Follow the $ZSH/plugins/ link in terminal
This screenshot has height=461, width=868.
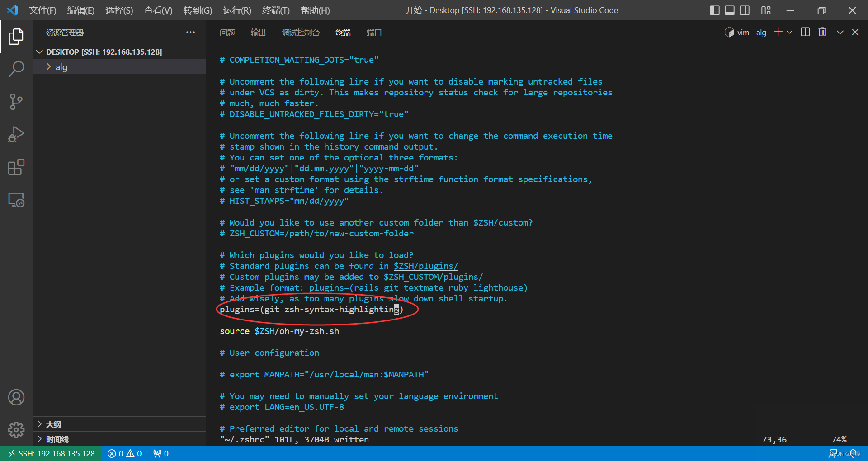pos(426,266)
